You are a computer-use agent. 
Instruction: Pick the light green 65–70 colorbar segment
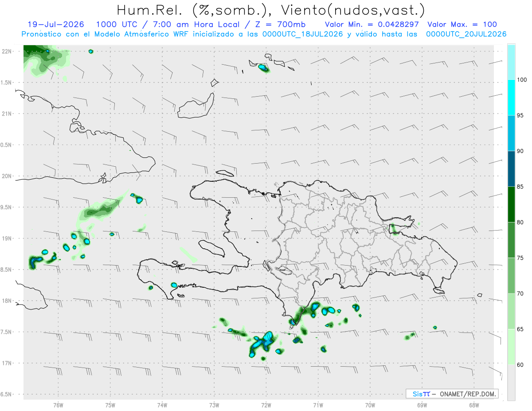(x=511, y=311)
